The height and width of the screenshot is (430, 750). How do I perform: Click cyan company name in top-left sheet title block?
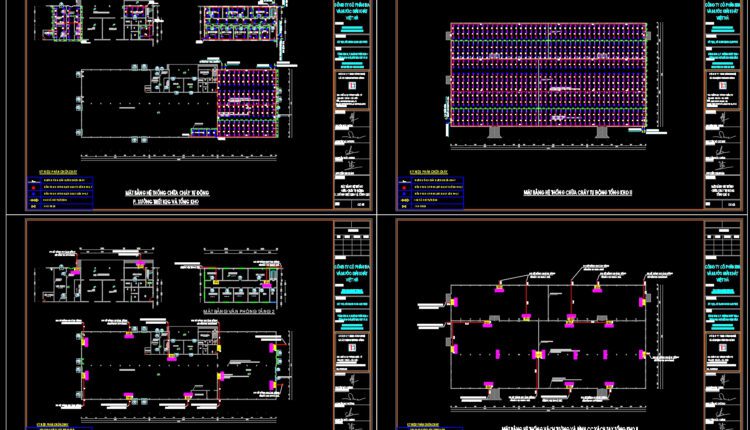352,13
